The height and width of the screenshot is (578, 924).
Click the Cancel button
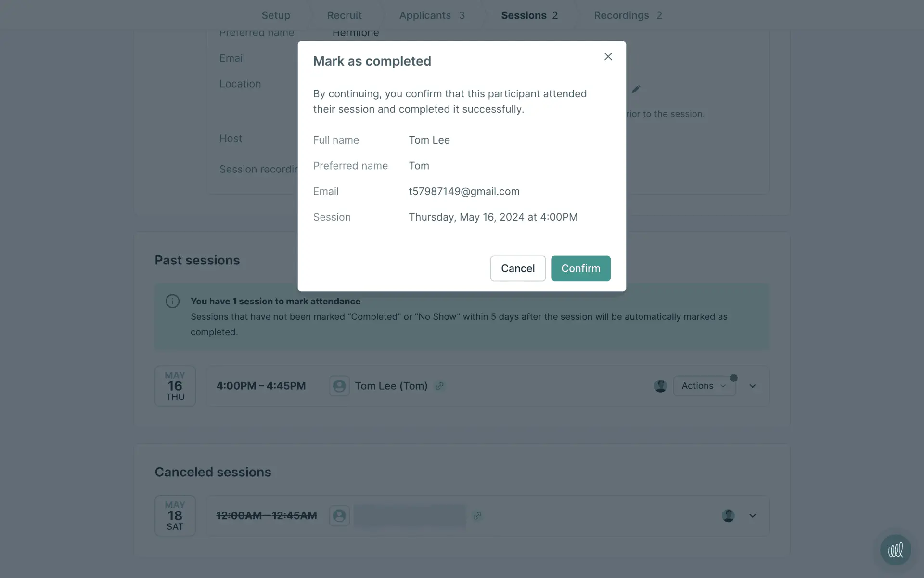coord(518,268)
